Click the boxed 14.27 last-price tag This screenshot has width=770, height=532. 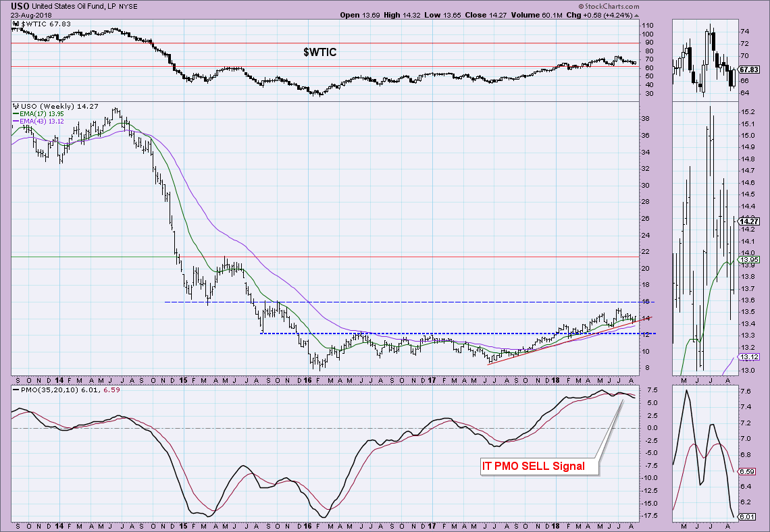pos(749,221)
